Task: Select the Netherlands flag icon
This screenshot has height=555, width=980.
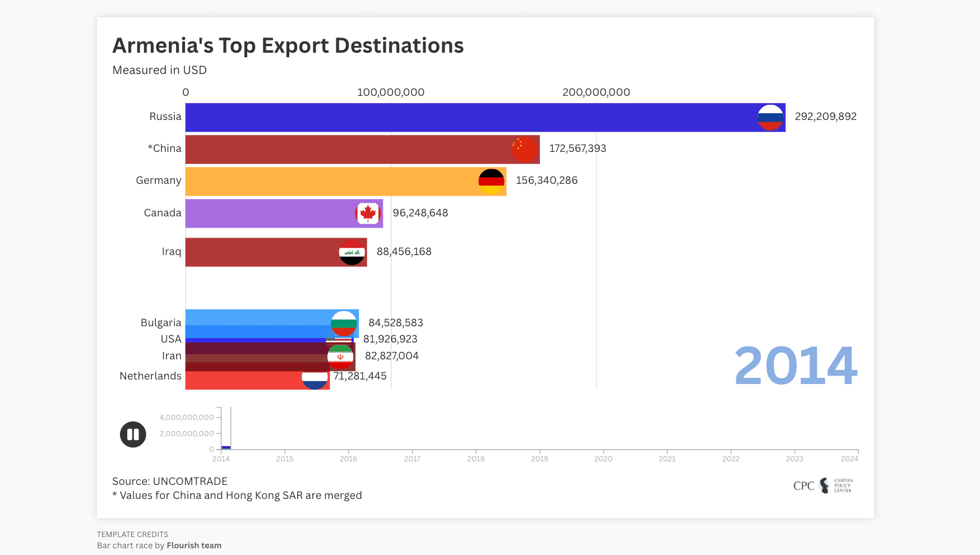Action: (314, 376)
